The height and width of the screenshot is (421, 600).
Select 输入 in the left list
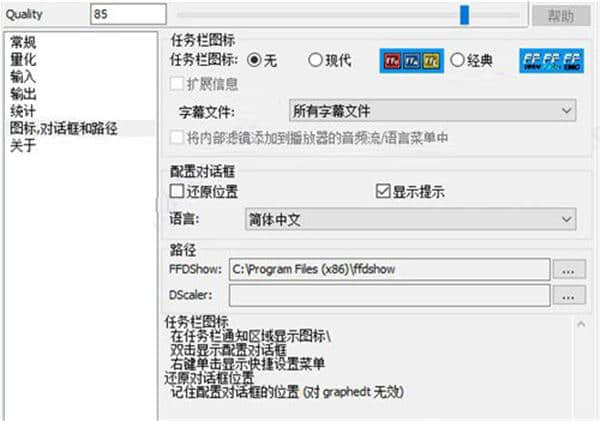pos(23,76)
